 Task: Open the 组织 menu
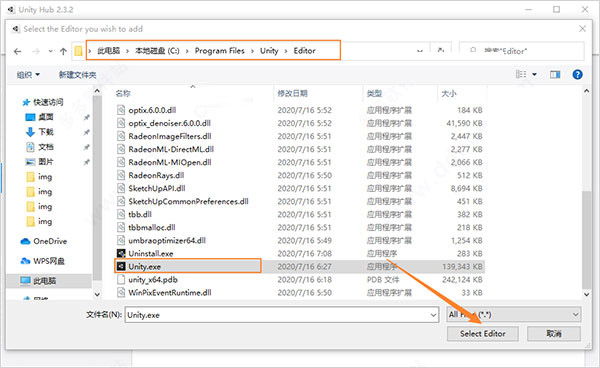point(28,75)
